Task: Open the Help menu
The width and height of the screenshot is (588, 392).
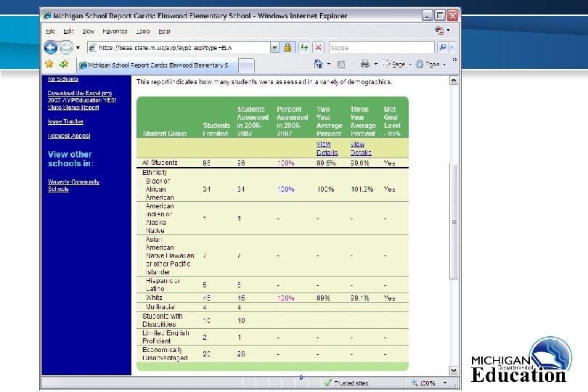Action: tap(164, 31)
